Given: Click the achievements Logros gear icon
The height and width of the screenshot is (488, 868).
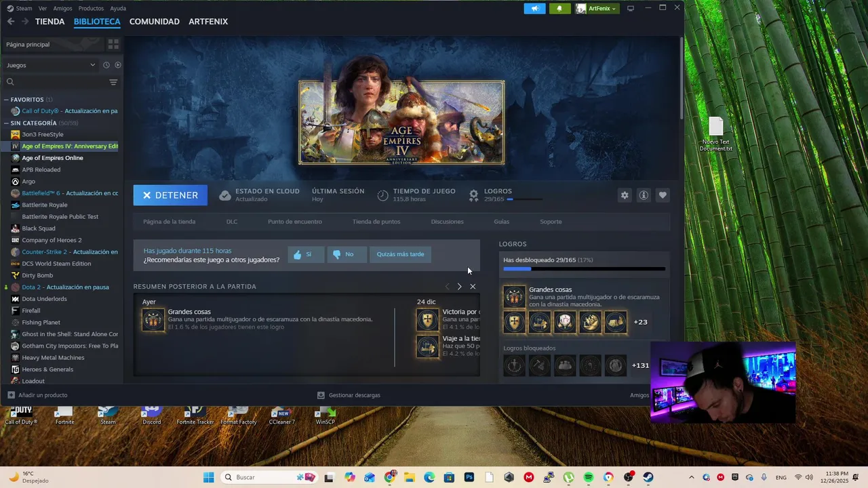Looking at the screenshot, I should (474, 195).
